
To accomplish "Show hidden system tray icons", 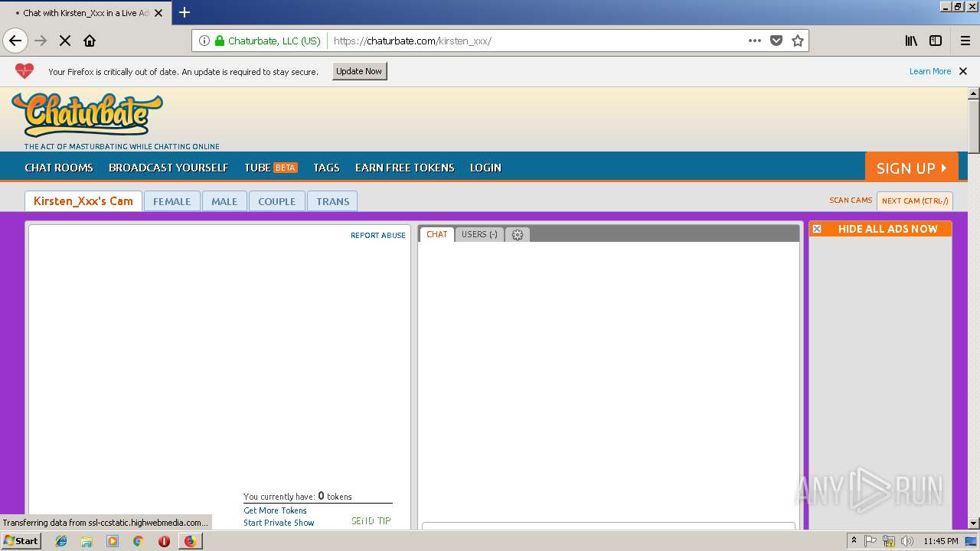I will tap(854, 541).
